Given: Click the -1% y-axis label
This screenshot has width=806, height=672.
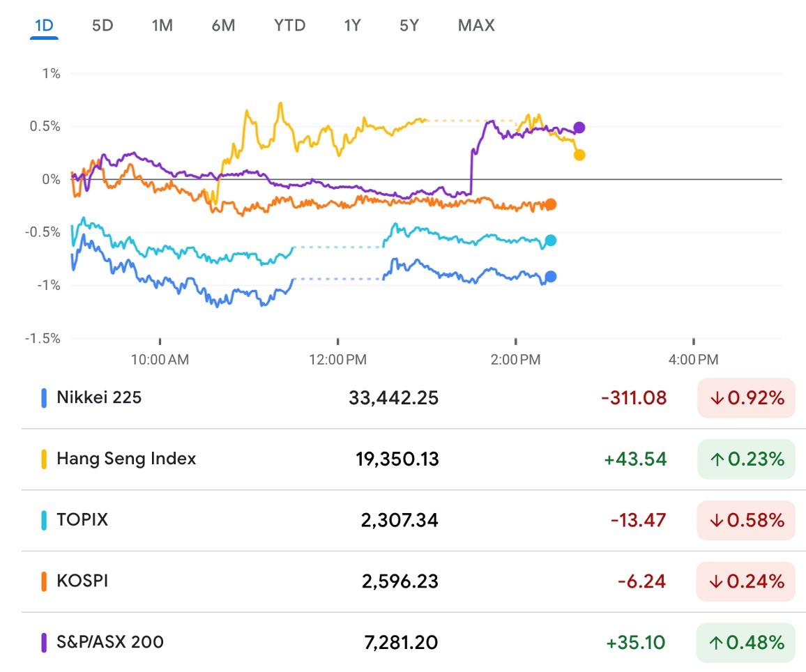Looking at the screenshot, I should [49, 285].
